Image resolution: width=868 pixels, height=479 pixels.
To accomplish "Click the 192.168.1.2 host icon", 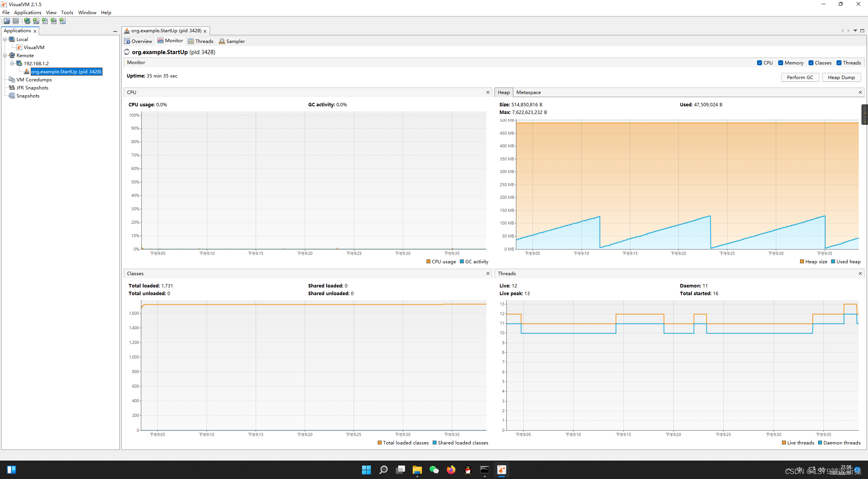I will [x=19, y=63].
